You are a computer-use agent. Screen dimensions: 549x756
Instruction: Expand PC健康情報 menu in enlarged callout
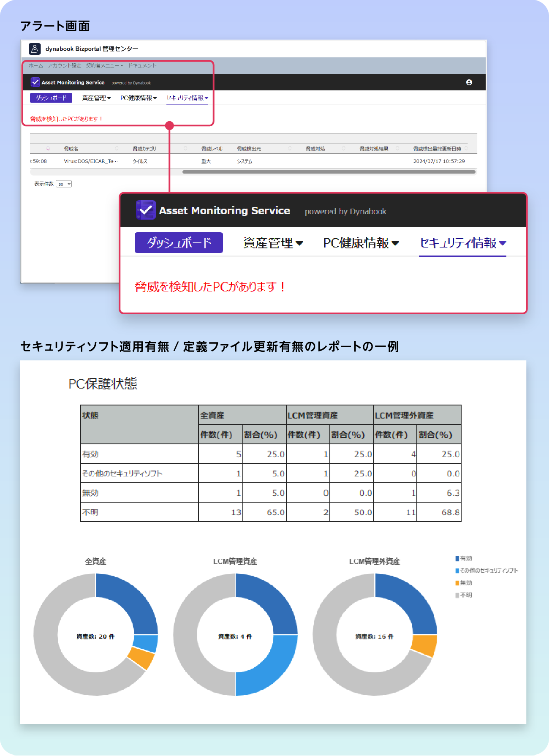pyautogui.click(x=361, y=243)
